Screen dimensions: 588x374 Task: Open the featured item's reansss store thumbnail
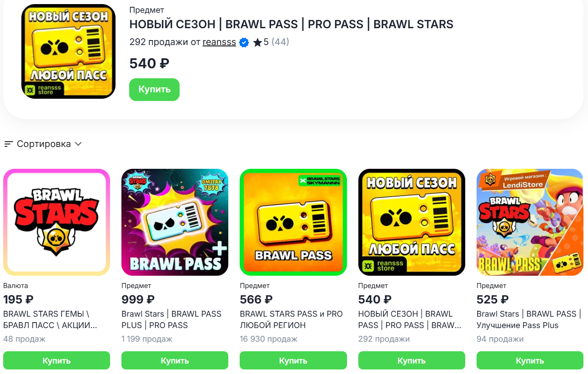(x=68, y=51)
